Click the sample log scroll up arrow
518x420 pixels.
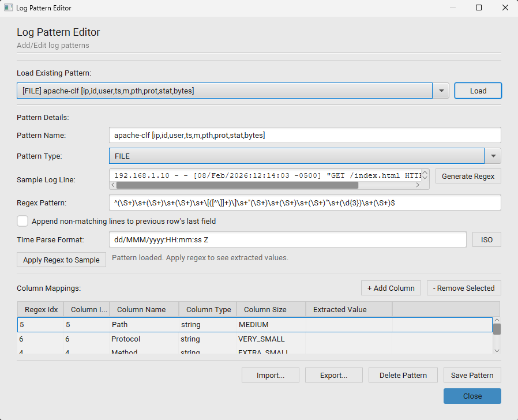pyautogui.click(x=425, y=172)
